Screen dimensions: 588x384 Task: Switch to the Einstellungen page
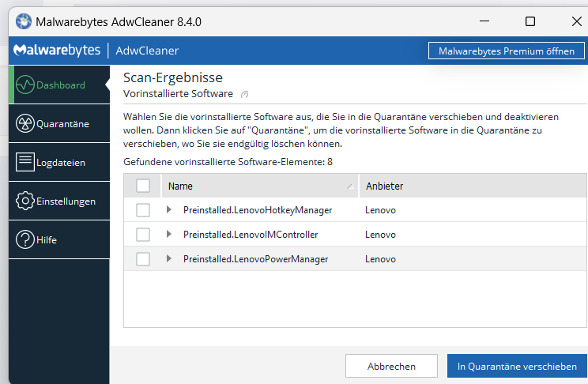tap(66, 201)
